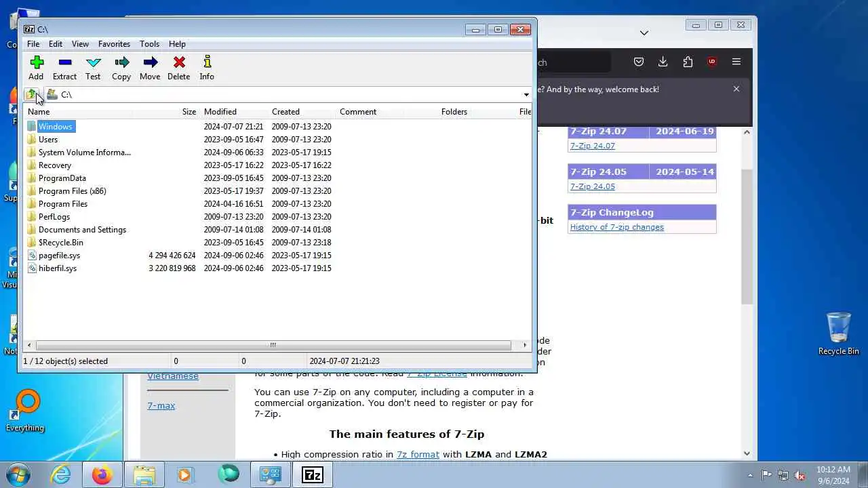This screenshot has width=868, height=488.
Task: Select the Recovery folder
Action: click(55, 165)
